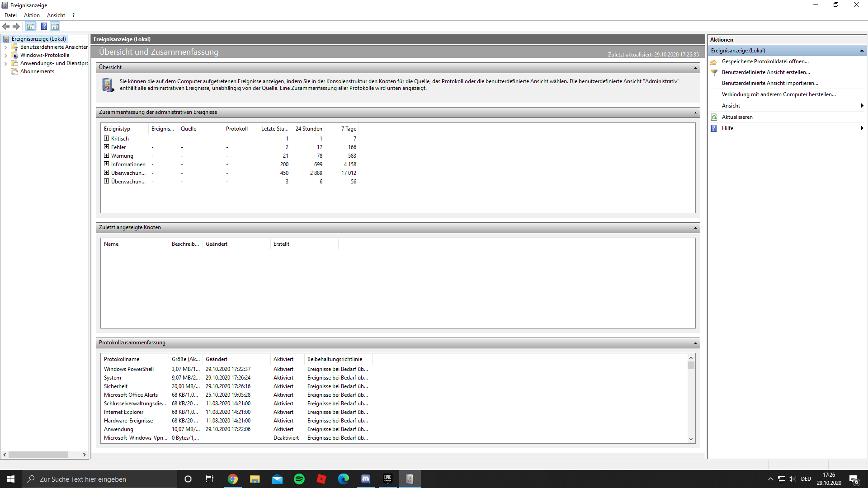
Task: Click the back arrow toolbar icon
Action: coord(6,26)
